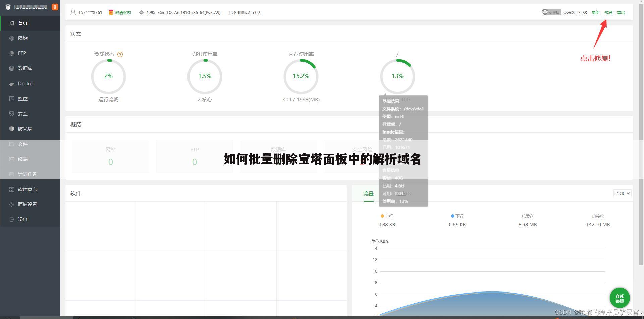Click the 免费版 label
The width and height of the screenshot is (644, 319).
(x=569, y=12)
